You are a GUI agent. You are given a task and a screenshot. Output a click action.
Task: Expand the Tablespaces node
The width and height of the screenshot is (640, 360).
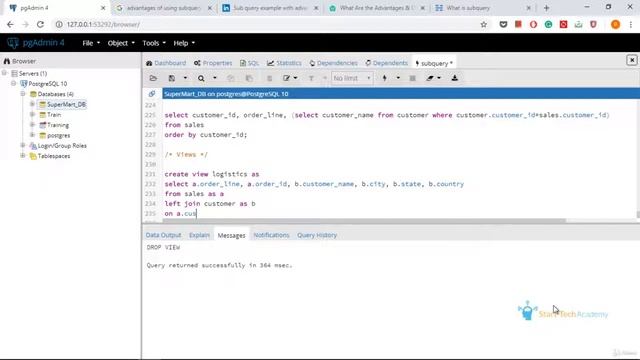click(23, 156)
